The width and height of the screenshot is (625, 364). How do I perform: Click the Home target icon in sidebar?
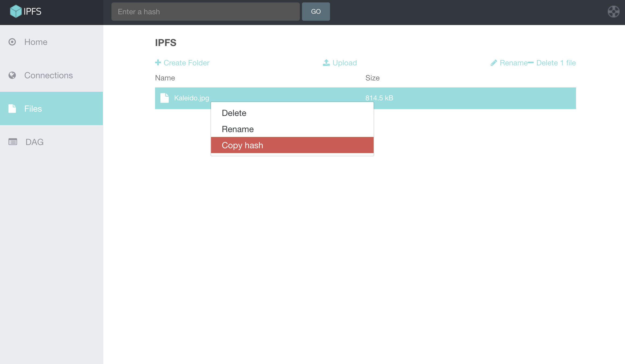(12, 42)
